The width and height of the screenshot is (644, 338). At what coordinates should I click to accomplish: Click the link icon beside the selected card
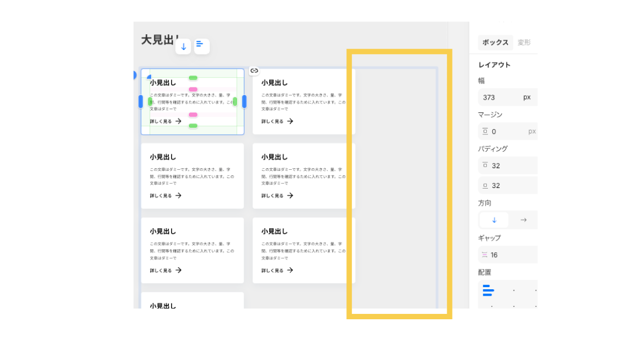254,71
